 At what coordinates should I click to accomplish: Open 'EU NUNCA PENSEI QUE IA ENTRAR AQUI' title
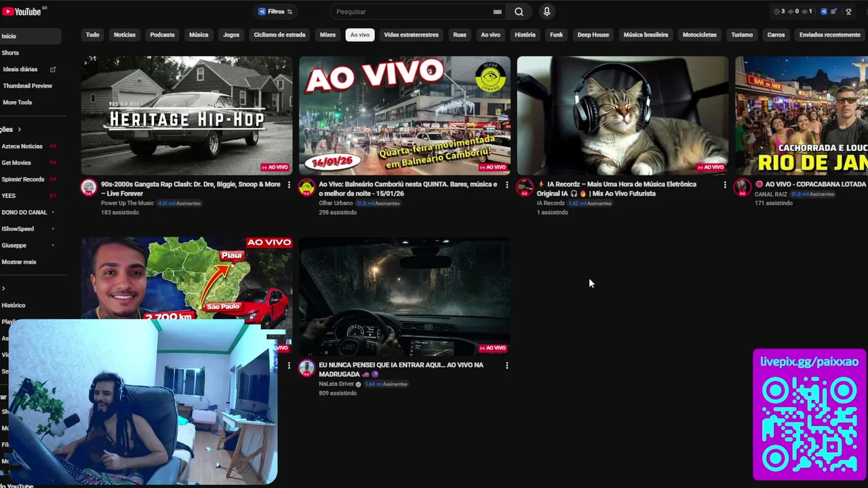(401, 369)
